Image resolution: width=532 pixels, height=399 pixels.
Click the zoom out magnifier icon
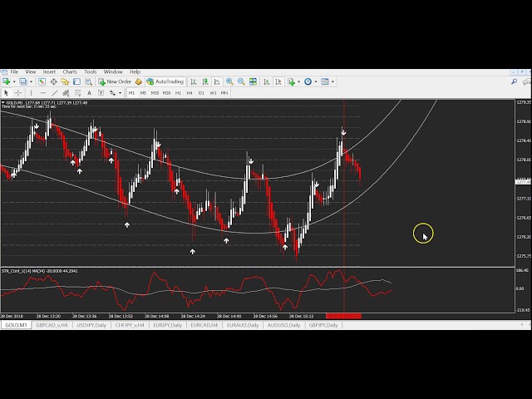point(241,81)
